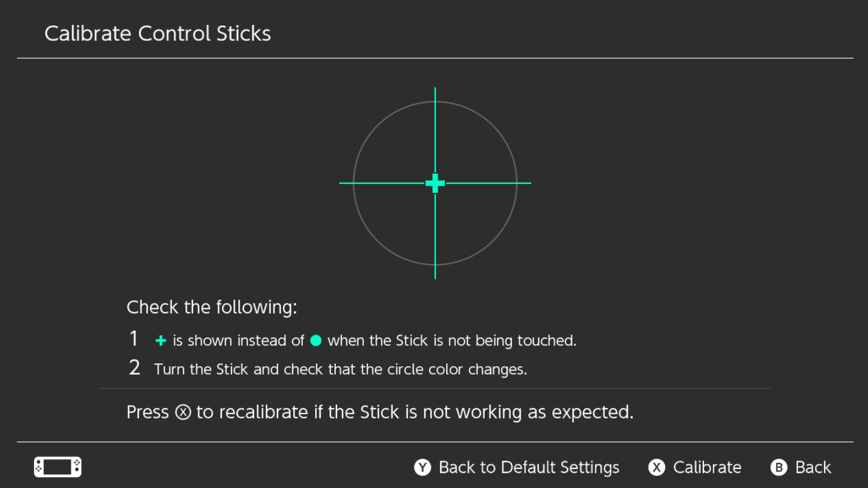Viewport: 868px width, 488px height.
Task: Click the Y button glyph in the footer
Action: pos(422,467)
